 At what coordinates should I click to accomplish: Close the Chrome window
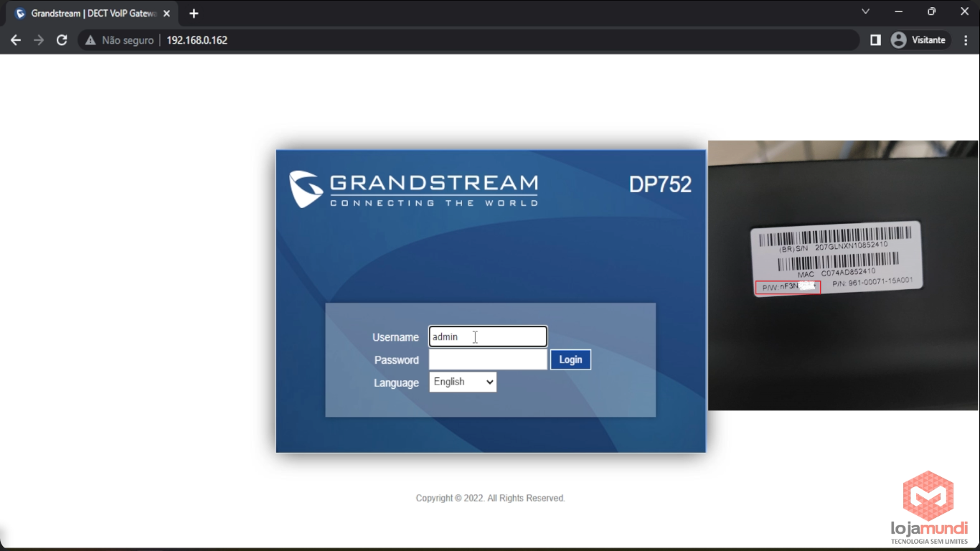point(964,11)
